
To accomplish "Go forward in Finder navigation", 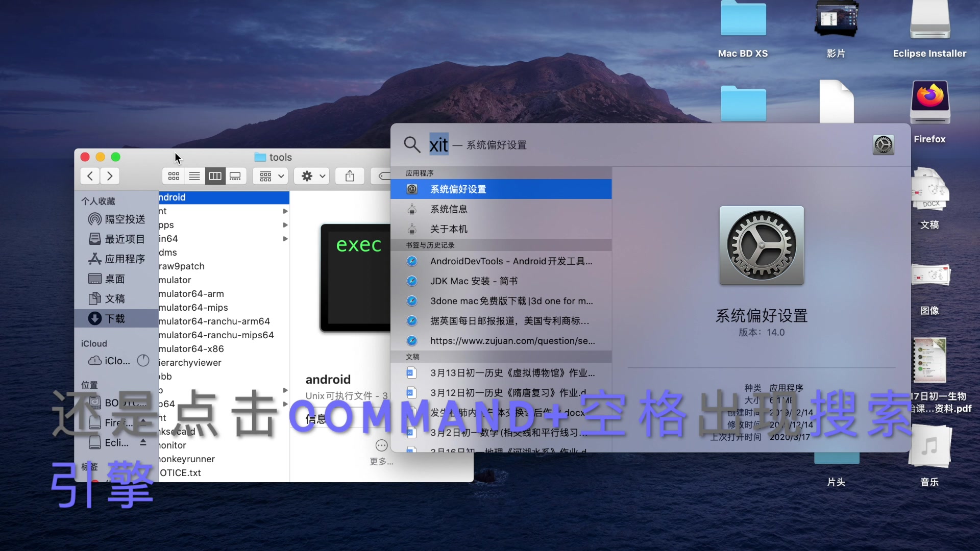I will [110, 176].
